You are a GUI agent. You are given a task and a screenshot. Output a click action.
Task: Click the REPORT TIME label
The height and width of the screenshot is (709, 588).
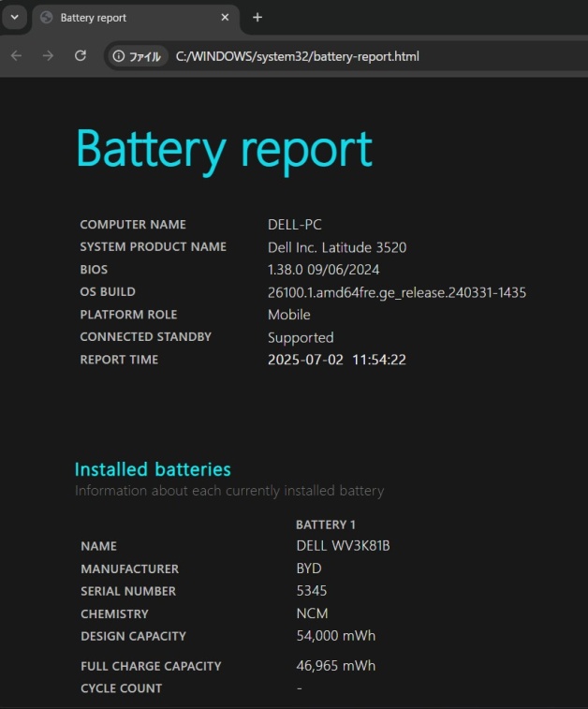point(119,360)
